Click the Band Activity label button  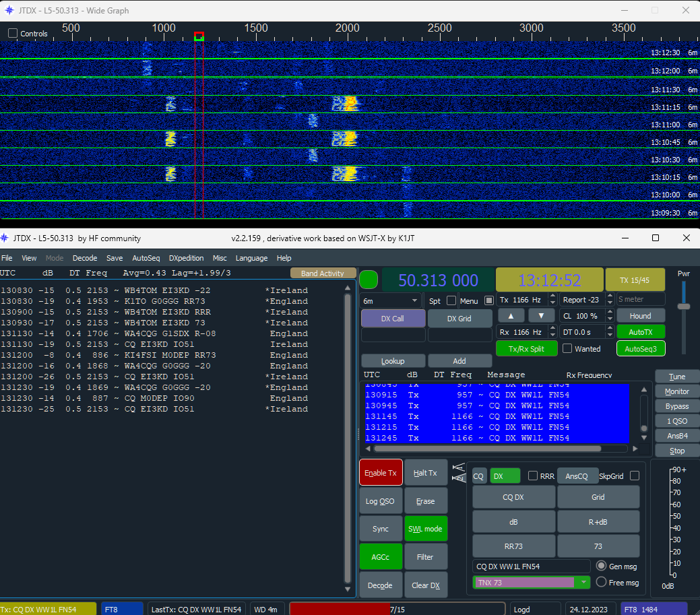pos(322,273)
